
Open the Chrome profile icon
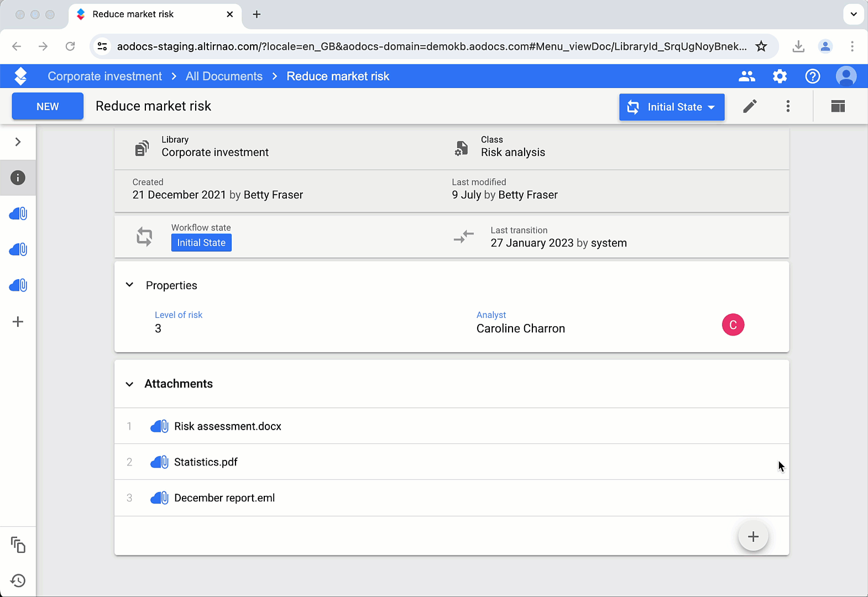tap(825, 46)
